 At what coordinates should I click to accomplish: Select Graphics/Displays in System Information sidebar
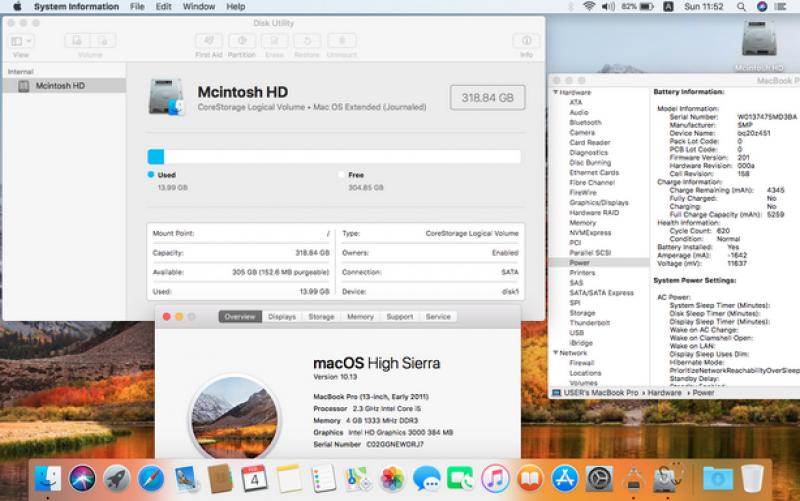[599, 203]
